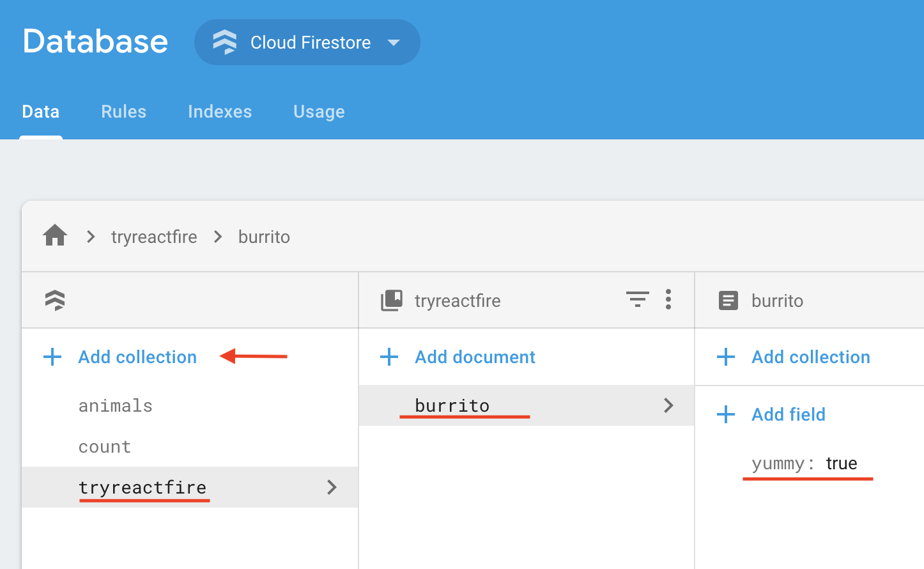
Task: Click the plus icon beside Add document
Action: point(389,357)
